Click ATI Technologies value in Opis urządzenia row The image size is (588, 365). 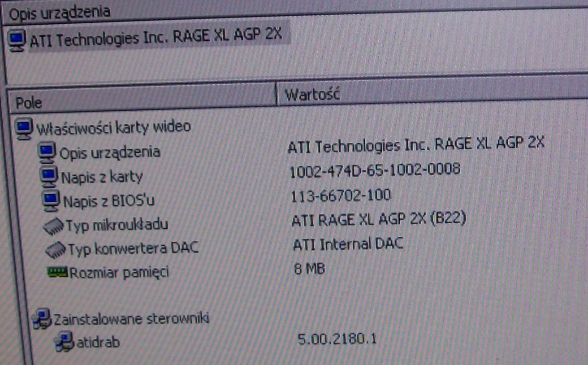[416, 144]
